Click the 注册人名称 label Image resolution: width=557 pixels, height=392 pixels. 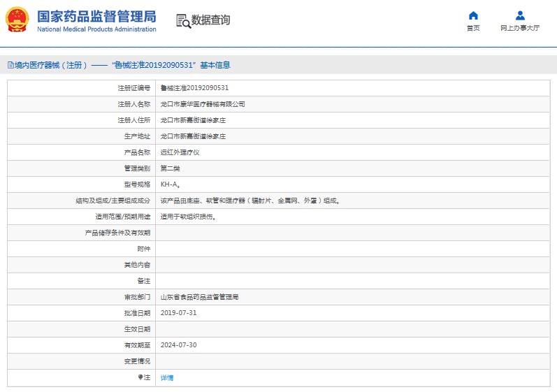(x=134, y=104)
